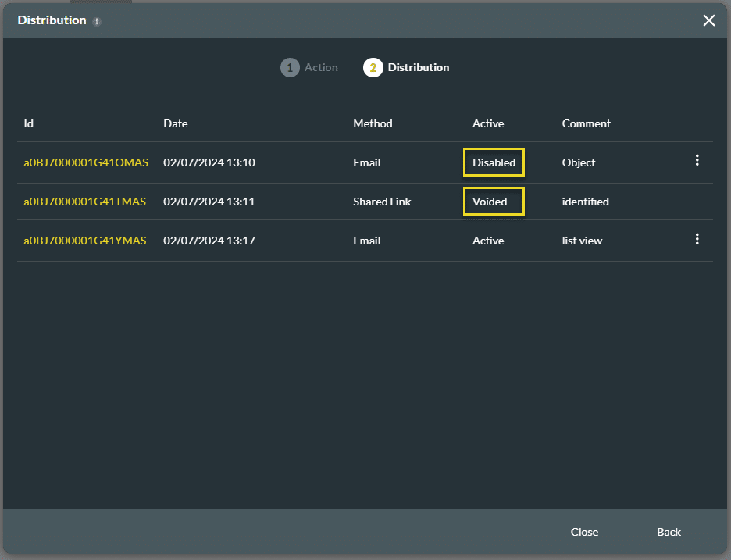
Task: Click the Method column header
Action: [x=373, y=123]
